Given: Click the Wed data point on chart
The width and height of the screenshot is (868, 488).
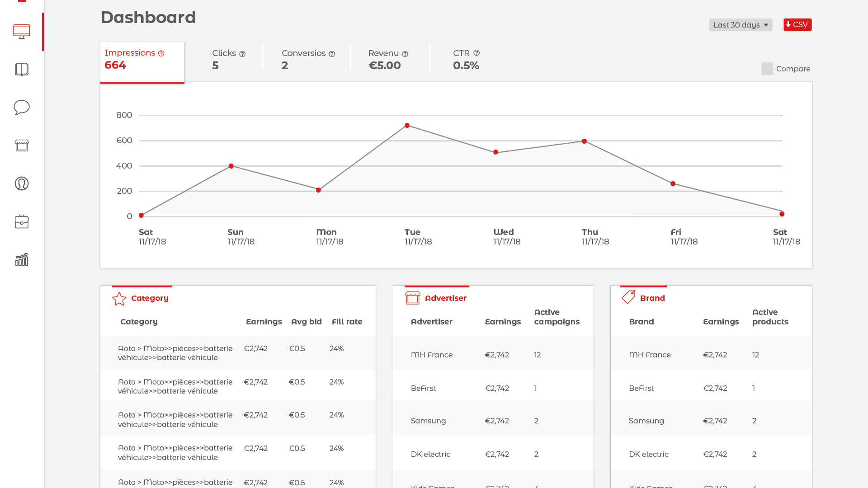Looking at the screenshot, I should point(496,152).
